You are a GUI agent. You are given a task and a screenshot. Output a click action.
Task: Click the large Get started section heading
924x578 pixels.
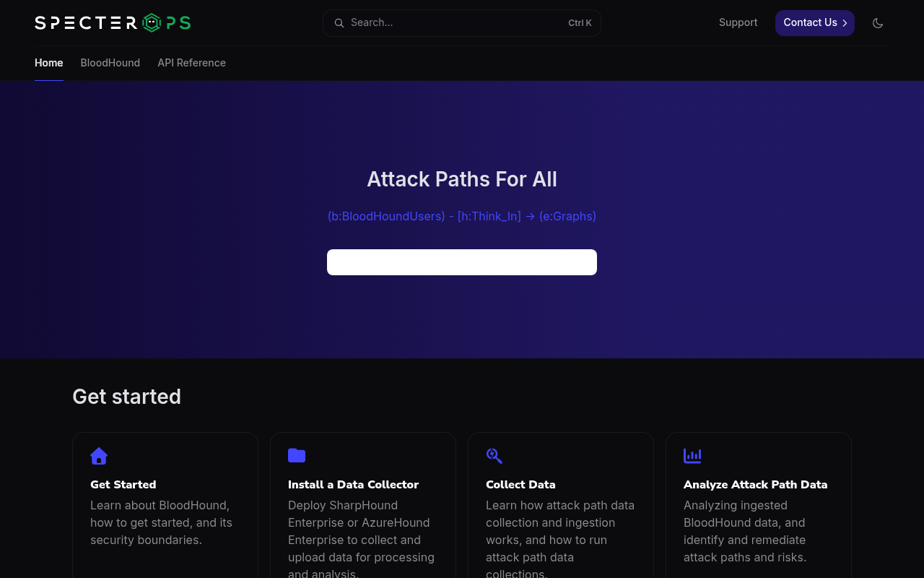click(x=127, y=397)
